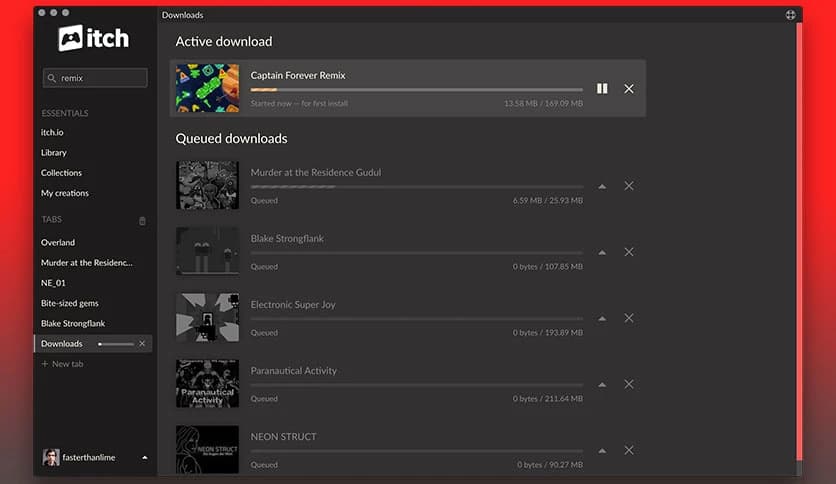Remove Paranautical Activity from queue
Screen dimensions: 836x484
pos(629,384)
